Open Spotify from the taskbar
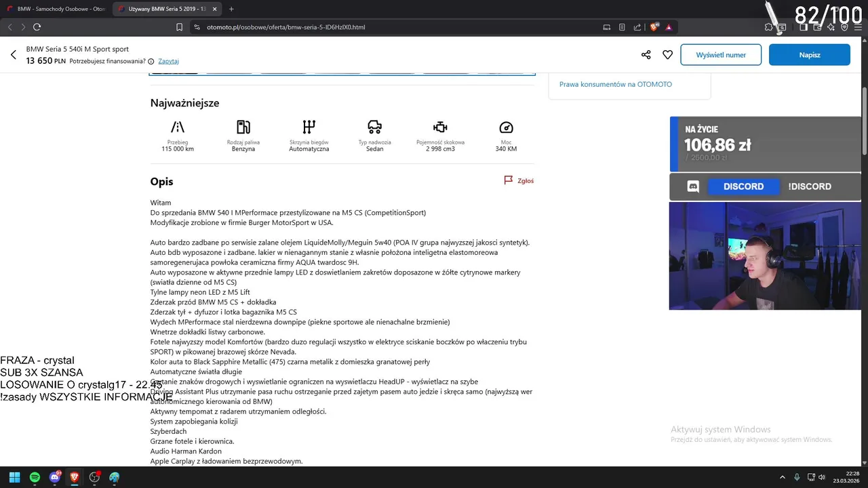Viewport: 868px width, 488px height. [x=35, y=477]
